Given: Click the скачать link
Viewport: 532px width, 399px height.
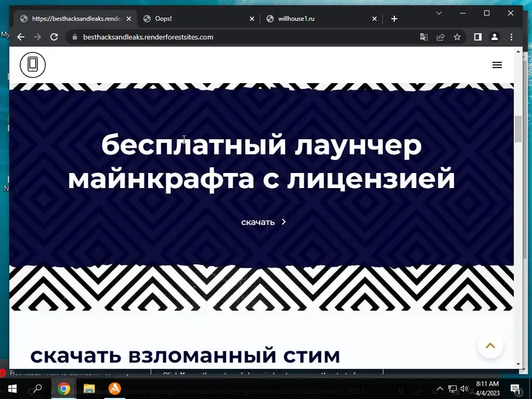Looking at the screenshot, I should pyautogui.click(x=263, y=222).
